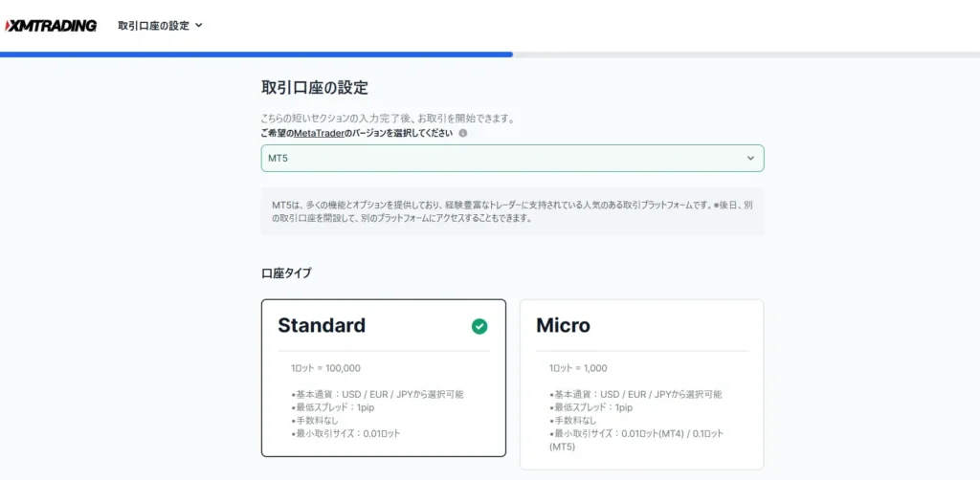Viewport: 980px width, 480px height.
Task: Select the Micro account type card
Action: (x=641, y=382)
